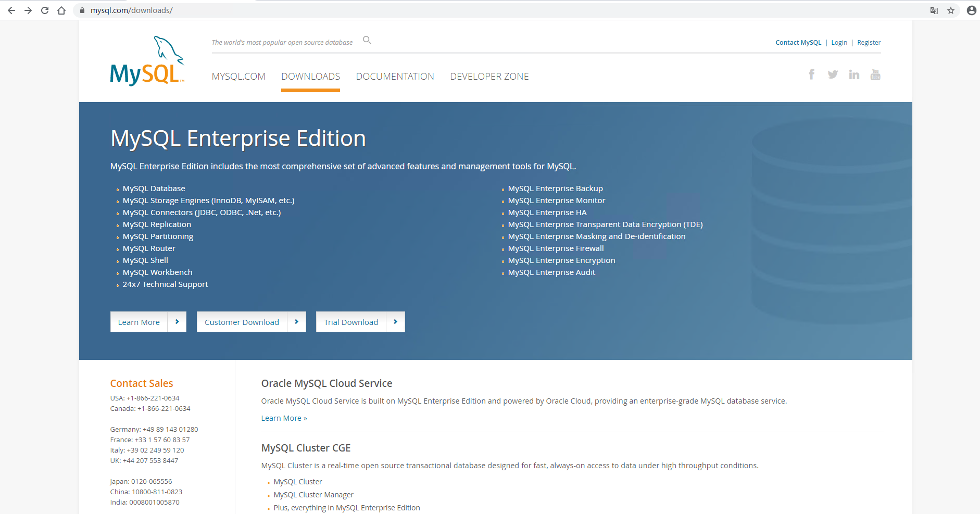
Task: Open the MySQL Workbench link
Action: 158,272
